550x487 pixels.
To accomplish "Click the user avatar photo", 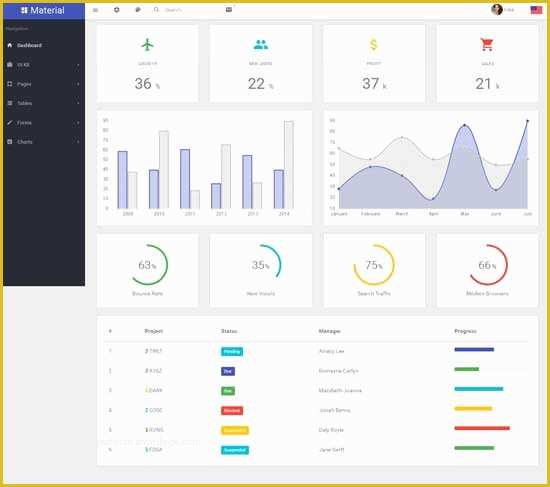I will (497, 9).
